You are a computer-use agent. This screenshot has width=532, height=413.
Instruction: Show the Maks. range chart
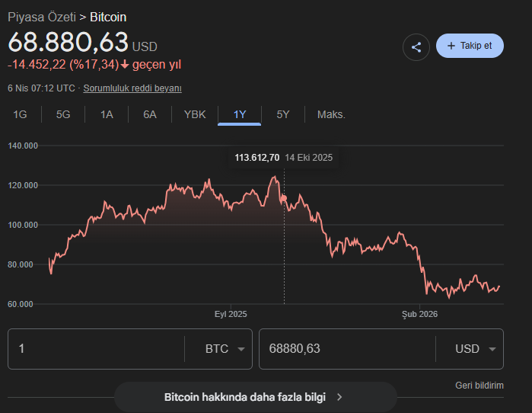(x=331, y=114)
